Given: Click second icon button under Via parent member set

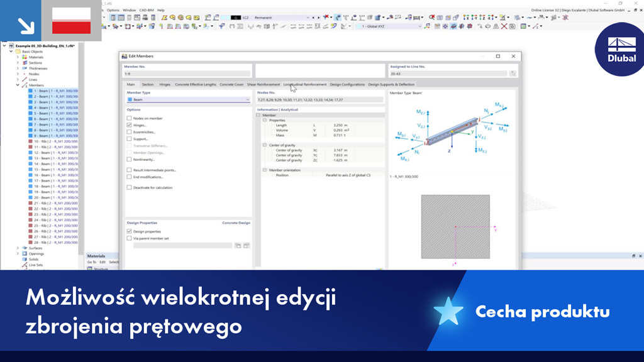Looking at the screenshot, I should (246, 246).
